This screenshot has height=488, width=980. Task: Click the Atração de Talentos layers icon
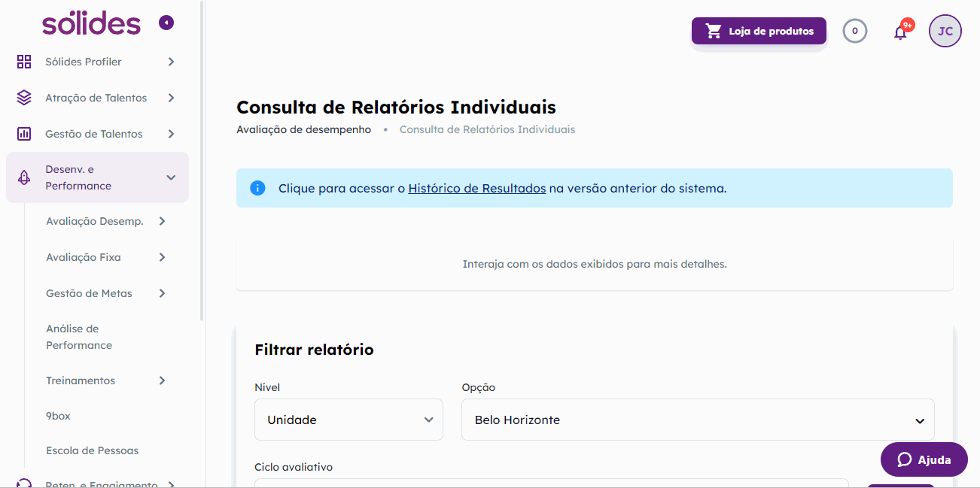[24, 98]
